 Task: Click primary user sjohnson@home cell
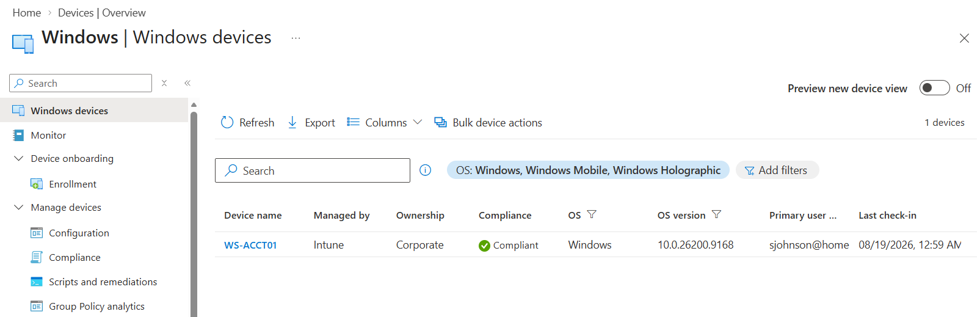coord(809,245)
